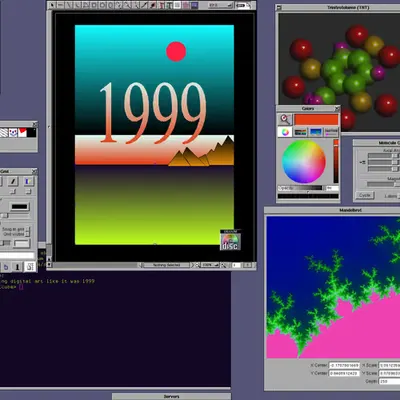The width and height of the screenshot is (400, 400).
Task: Click the second Axial slider in the Molecule panel
Action: (x=384, y=162)
